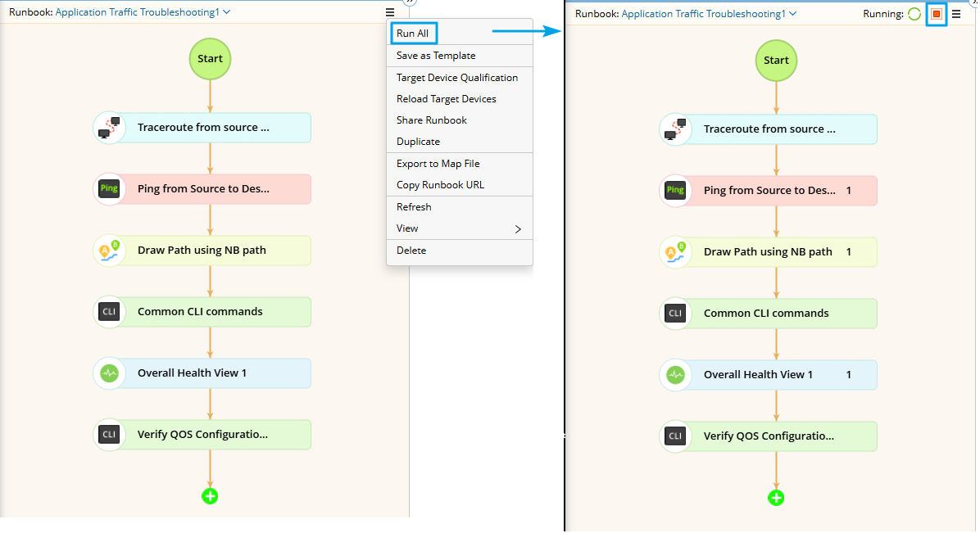Expand the left runbook name dropdown chevron
The image size is (980, 533).
(227, 12)
